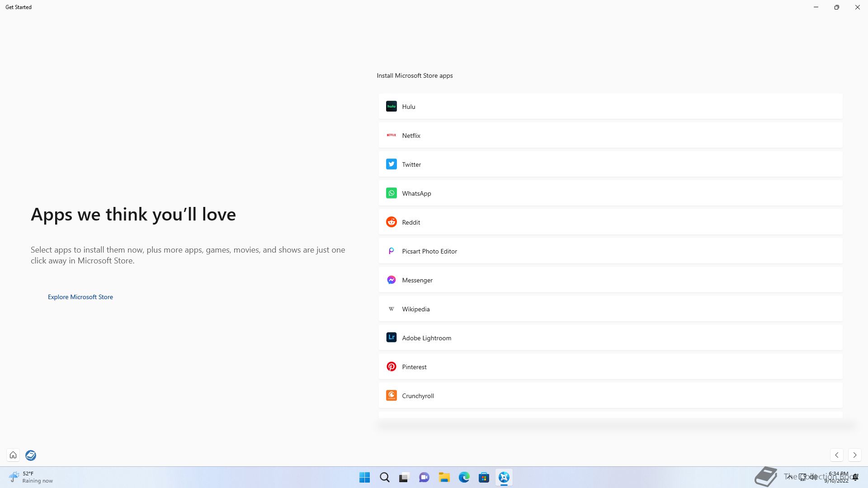Open the weather widget showing 52°F
This screenshot has height=488, width=868.
click(31, 477)
